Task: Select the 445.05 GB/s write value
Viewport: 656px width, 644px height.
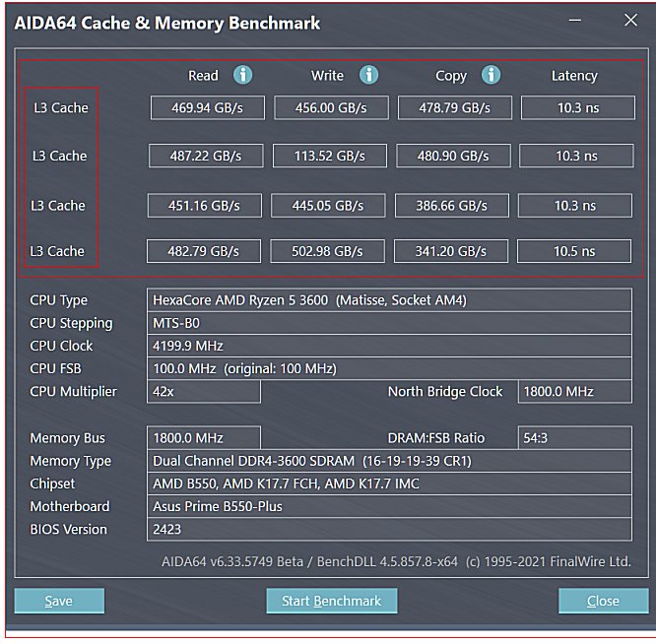Action: (328, 206)
